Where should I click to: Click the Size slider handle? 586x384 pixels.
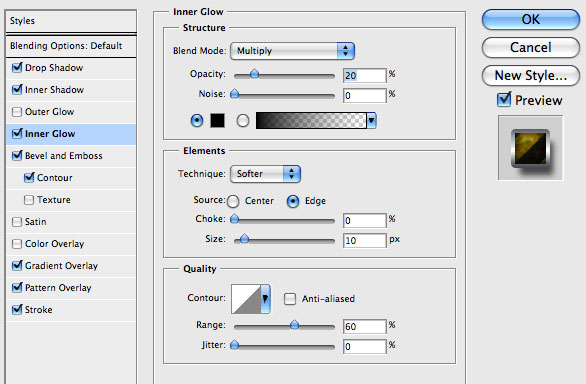(x=244, y=238)
